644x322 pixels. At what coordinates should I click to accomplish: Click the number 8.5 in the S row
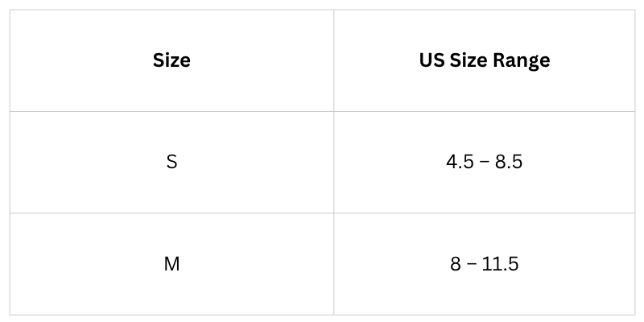click(x=509, y=162)
